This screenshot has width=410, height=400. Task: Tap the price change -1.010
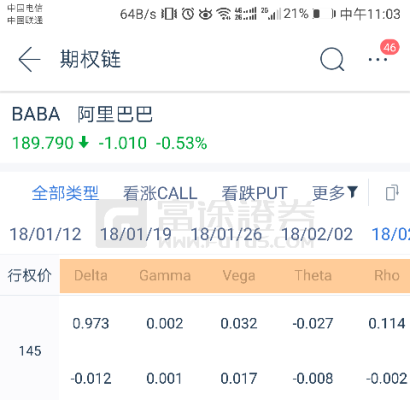click(122, 143)
